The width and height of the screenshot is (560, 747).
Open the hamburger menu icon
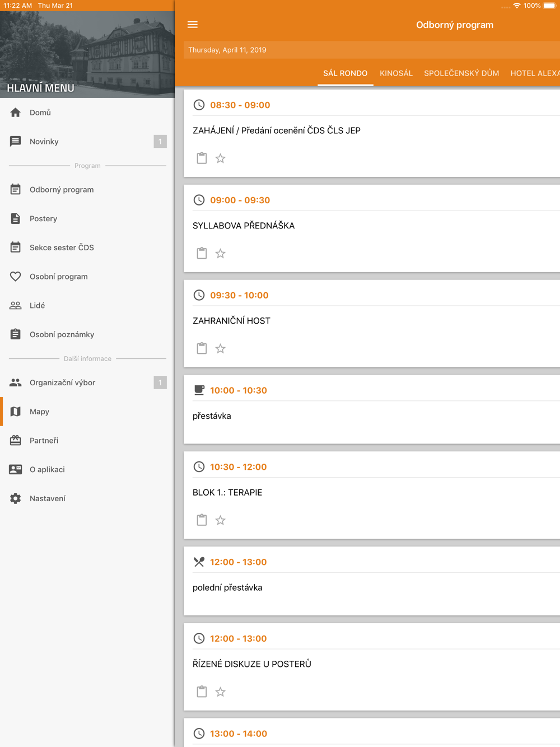[193, 25]
